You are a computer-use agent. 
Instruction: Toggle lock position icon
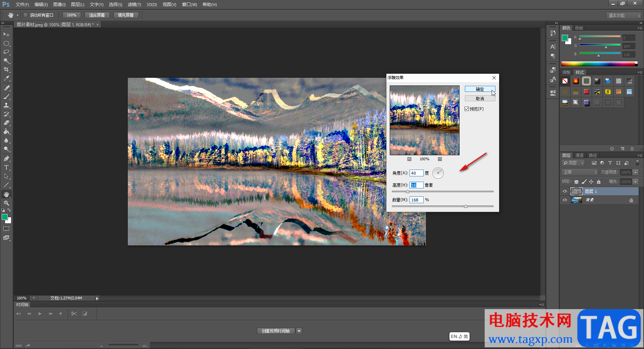point(591,182)
